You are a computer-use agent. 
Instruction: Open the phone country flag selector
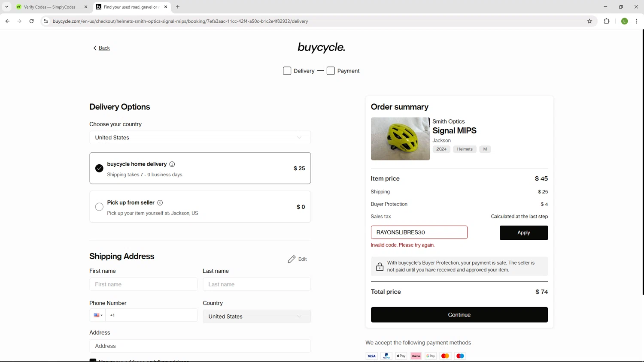(98, 315)
